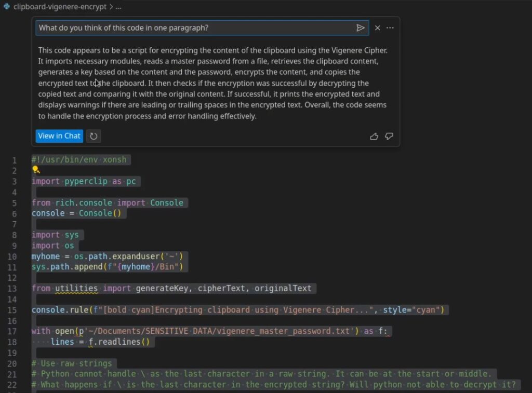Click the Python file icon in the breadcrumb
The height and width of the screenshot is (393, 532).
6,6
